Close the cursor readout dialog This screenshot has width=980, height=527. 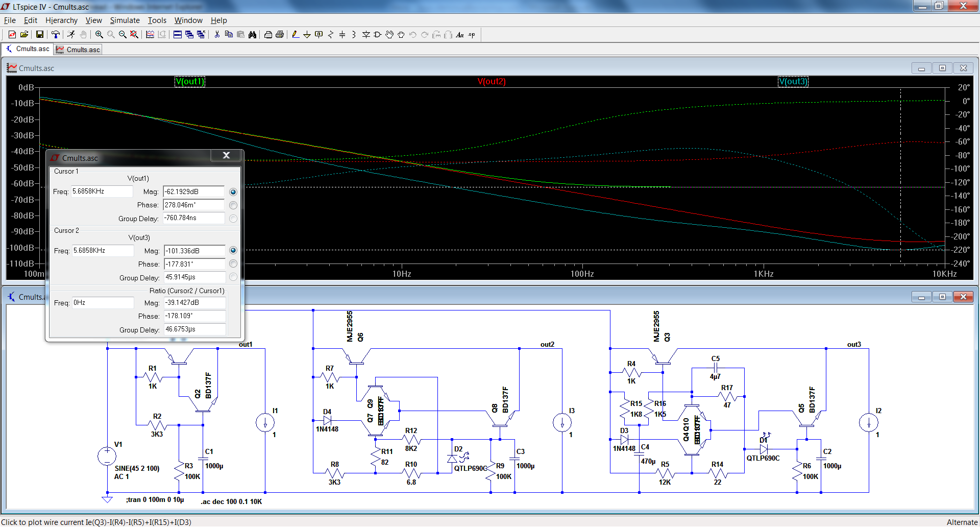tap(226, 155)
